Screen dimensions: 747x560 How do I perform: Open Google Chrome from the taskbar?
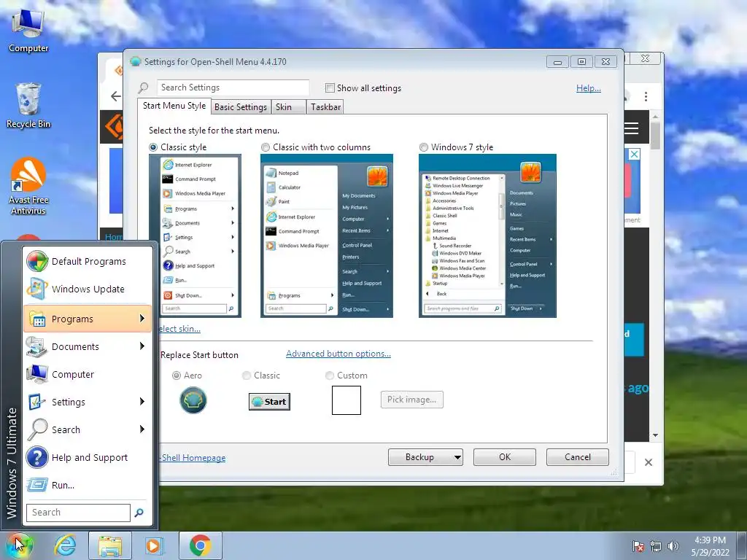point(200,545)
